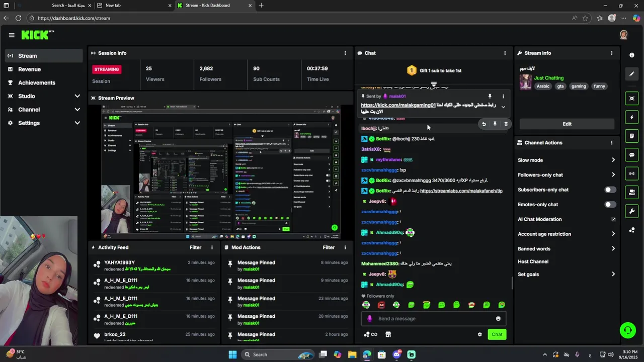Open the green headset support button

click(x=627, y=330)
